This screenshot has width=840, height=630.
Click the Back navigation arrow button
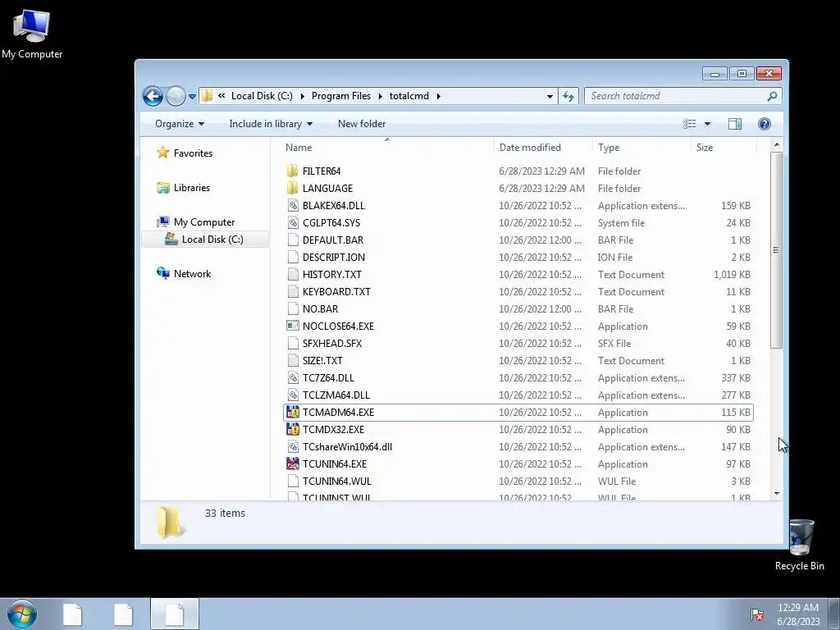[x=153, y=97]
